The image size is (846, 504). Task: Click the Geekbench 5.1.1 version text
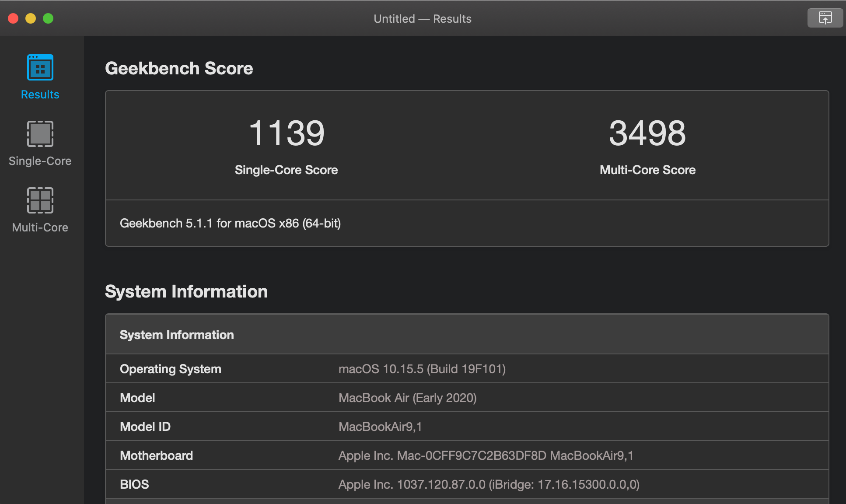pyautogui.click(x=230, y=224)
